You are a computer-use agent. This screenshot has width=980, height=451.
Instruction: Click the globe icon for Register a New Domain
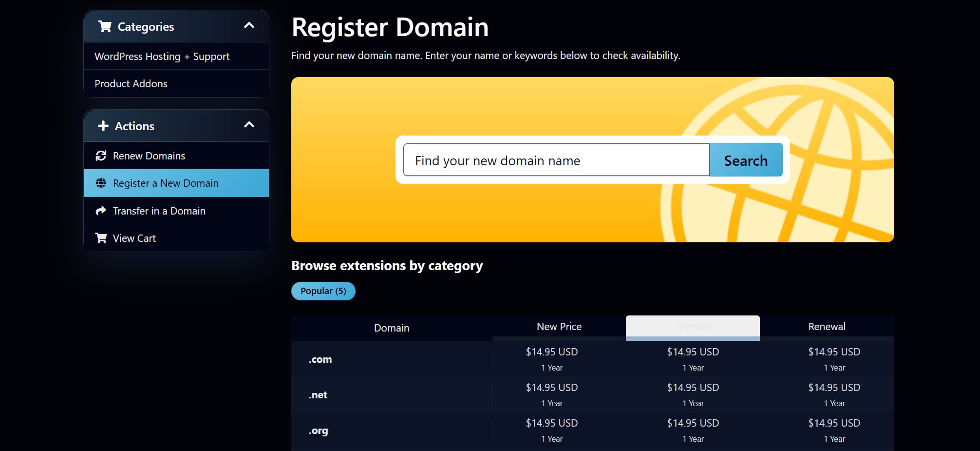click(x=101, y=183)
